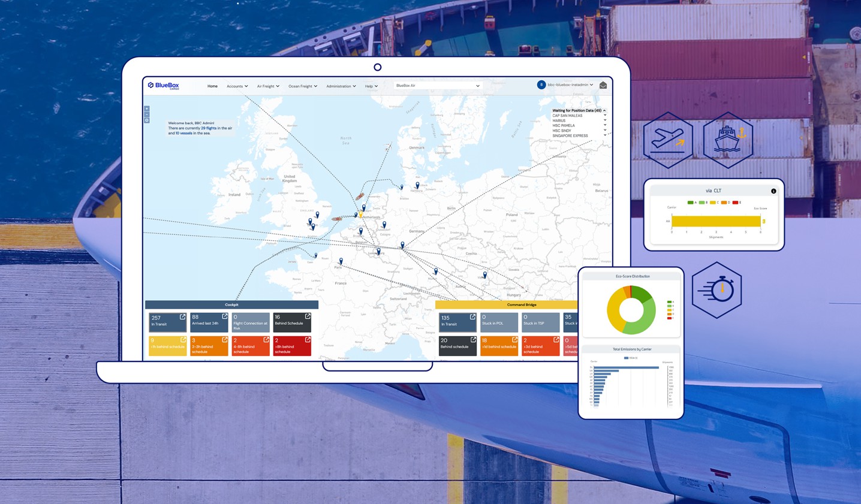Viewport: 861px width, 504px height.
Task: Click the stopwatch speed hexagon icon
Action: coord(717,290)
